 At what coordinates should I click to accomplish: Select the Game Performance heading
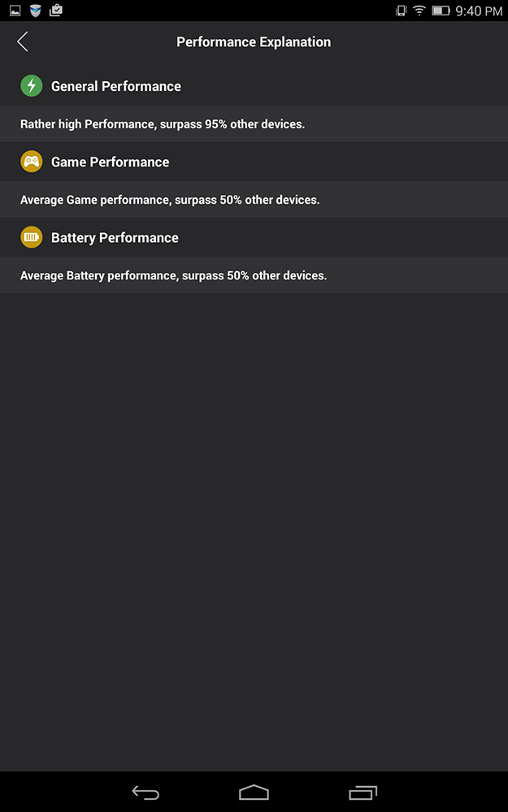[110, 162]
